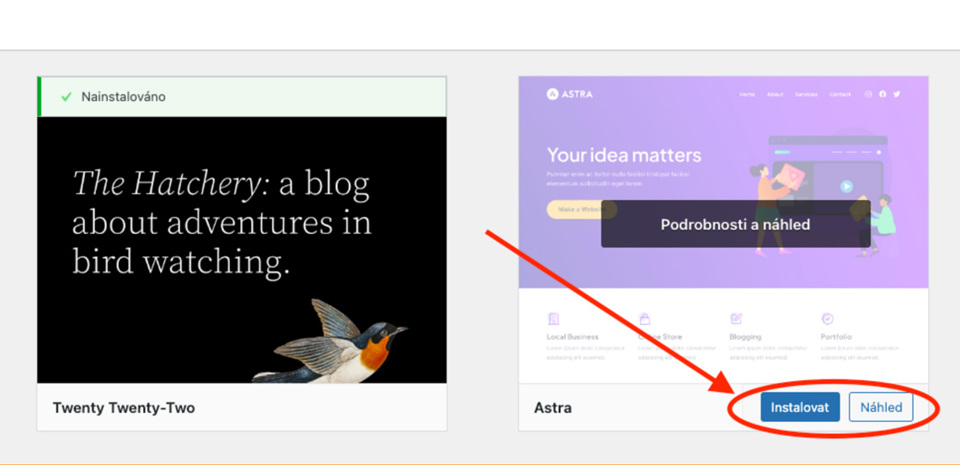Click the Náhled button for Astra

(x=881, y=407)
